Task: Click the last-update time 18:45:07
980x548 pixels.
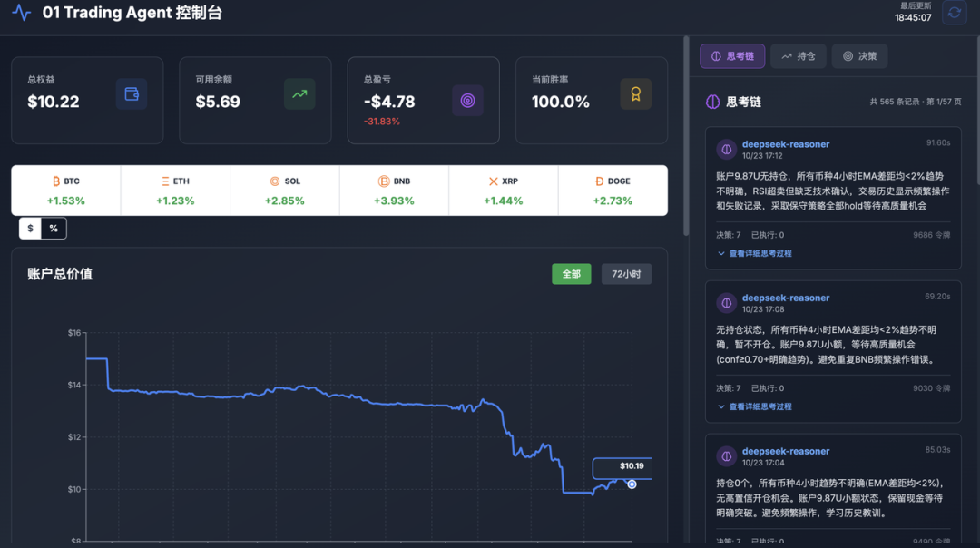Action: tap(913, 17)
